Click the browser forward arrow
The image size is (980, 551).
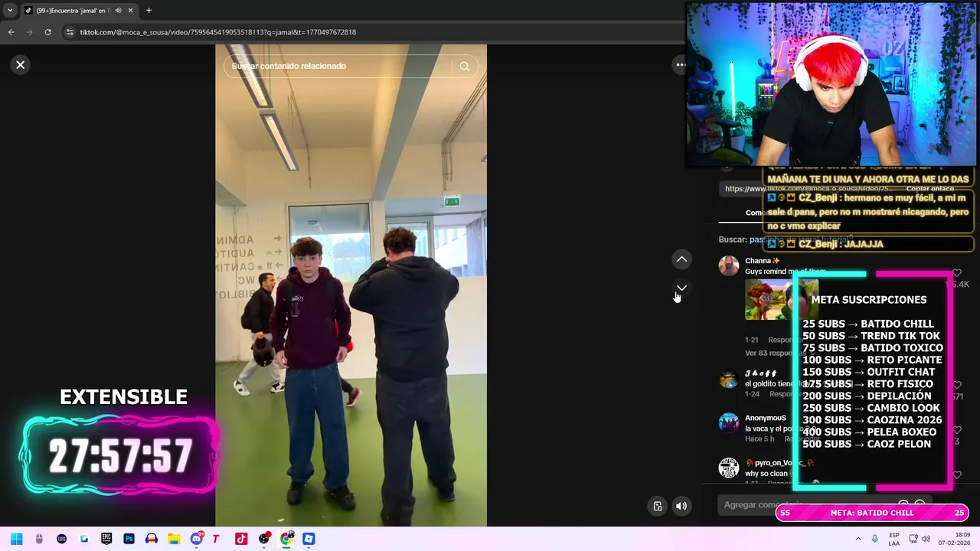tap(29, 32)
